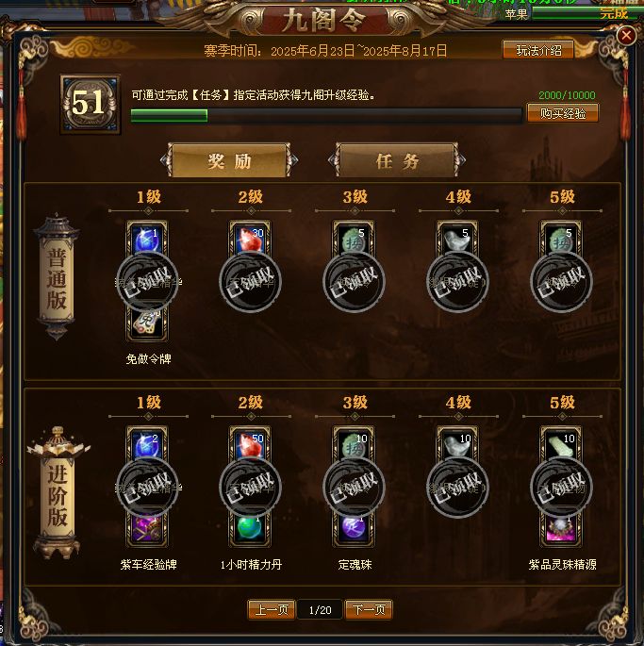Select the 紫车经验牌 reward icon
The width and height of the screenshot is (644, 646).
click(147, 530)
